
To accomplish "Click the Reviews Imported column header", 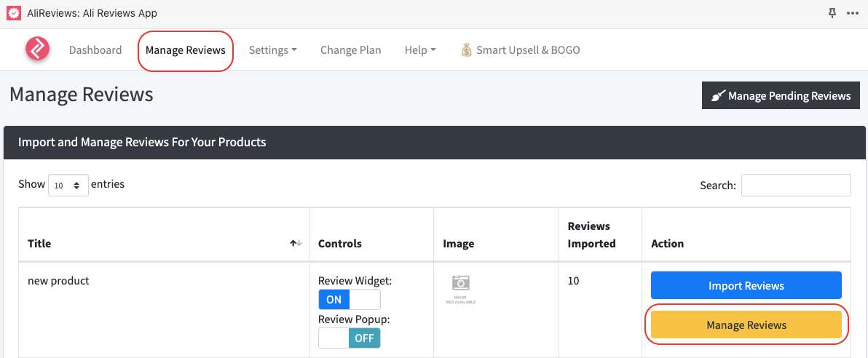I will (591, 235).
